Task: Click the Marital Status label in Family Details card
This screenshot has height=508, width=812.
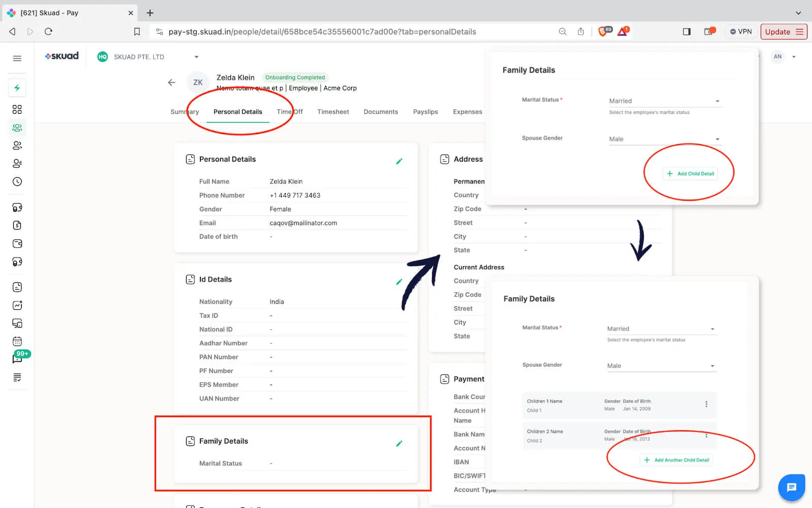Action: click(x=221, y=463)
